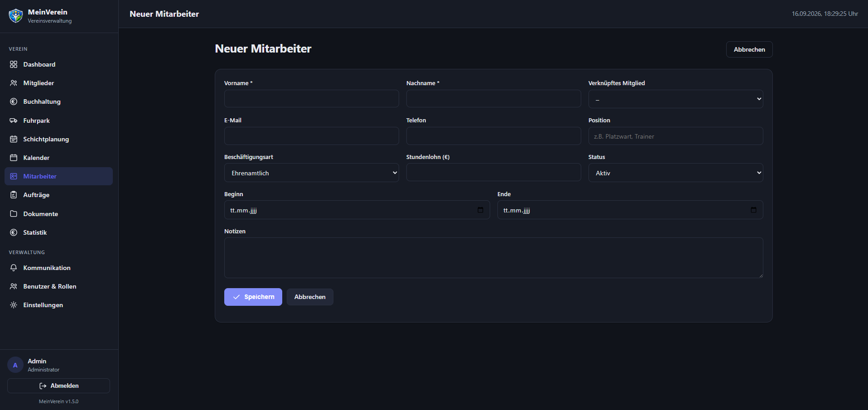Viewport: 868px width, 410px height.
Task: Click the Aufträge clipboard icon
Action: coord(14,195)
